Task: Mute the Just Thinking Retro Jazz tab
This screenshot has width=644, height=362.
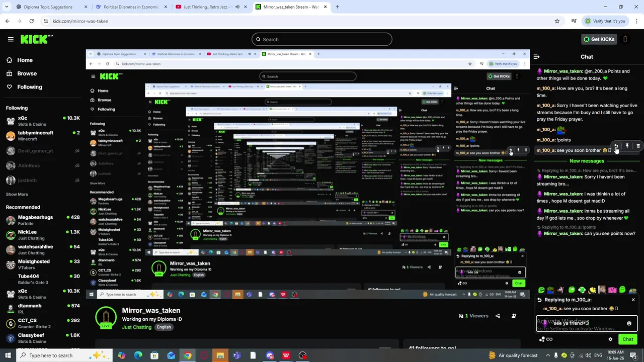Action: point(237,7)
